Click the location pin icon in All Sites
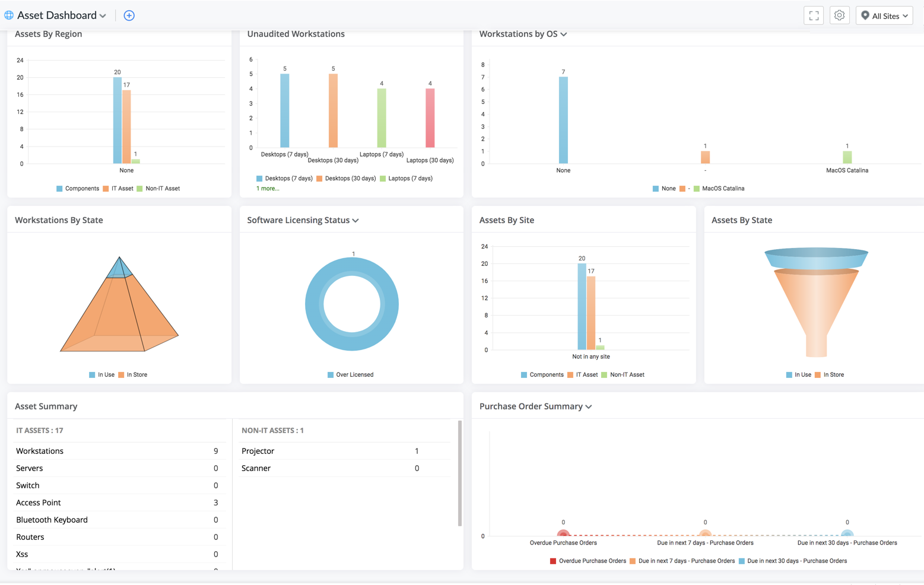924x585 pixels. (865, 15)
